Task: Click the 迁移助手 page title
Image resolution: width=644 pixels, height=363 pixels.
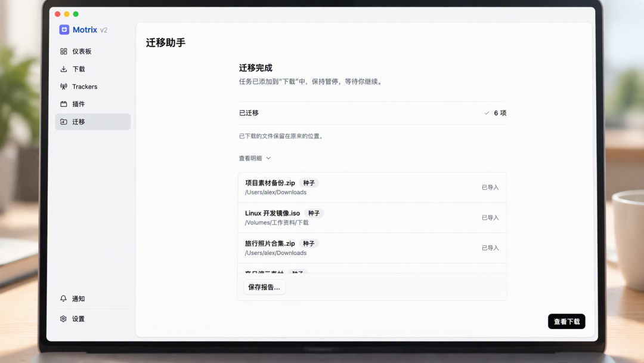Action: 166,42
